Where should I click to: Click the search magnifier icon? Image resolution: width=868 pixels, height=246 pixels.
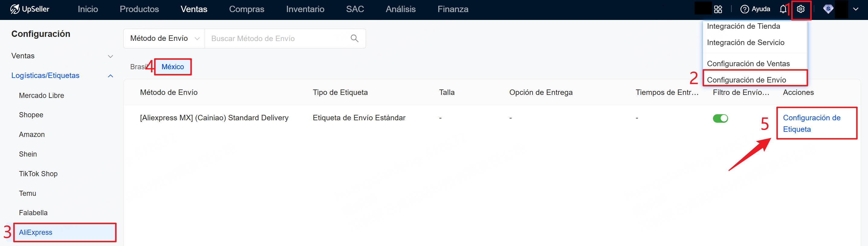[354, 38]
